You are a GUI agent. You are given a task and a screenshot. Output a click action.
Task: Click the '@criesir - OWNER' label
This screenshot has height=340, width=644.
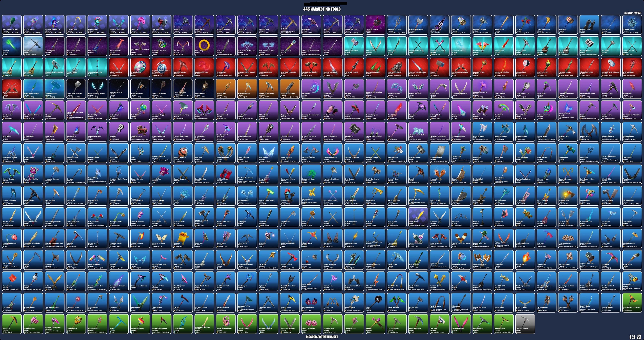click(633, 13)
